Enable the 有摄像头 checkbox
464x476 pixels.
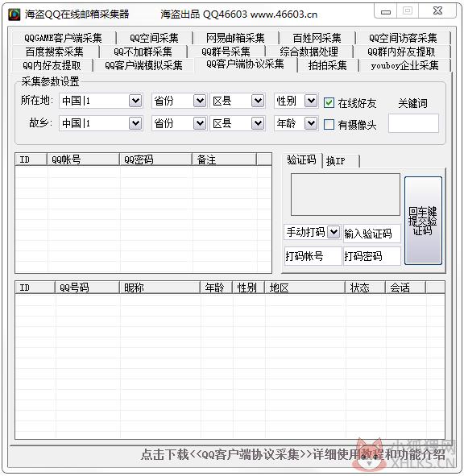(329, 125)
